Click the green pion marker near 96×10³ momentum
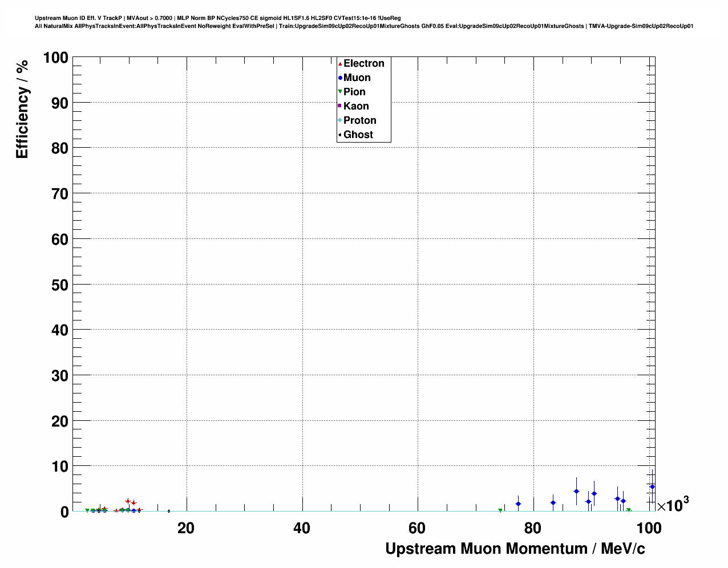This screenshot has width=728, height=568. pos(629,510)
